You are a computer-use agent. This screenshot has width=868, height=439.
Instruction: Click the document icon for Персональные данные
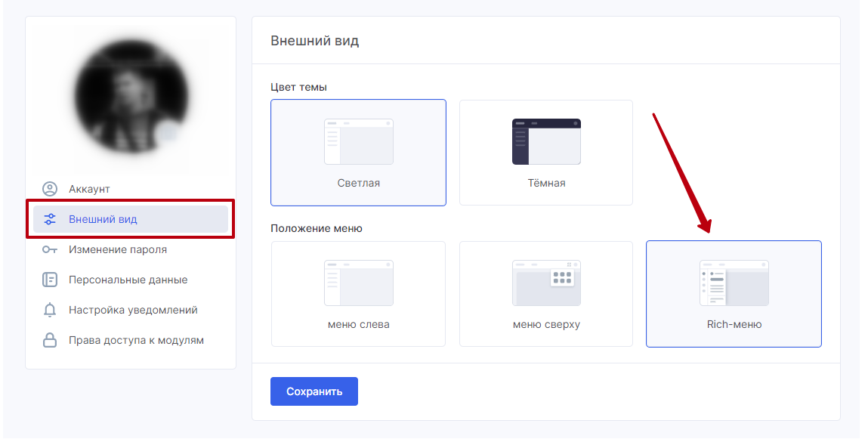point(50,280)
